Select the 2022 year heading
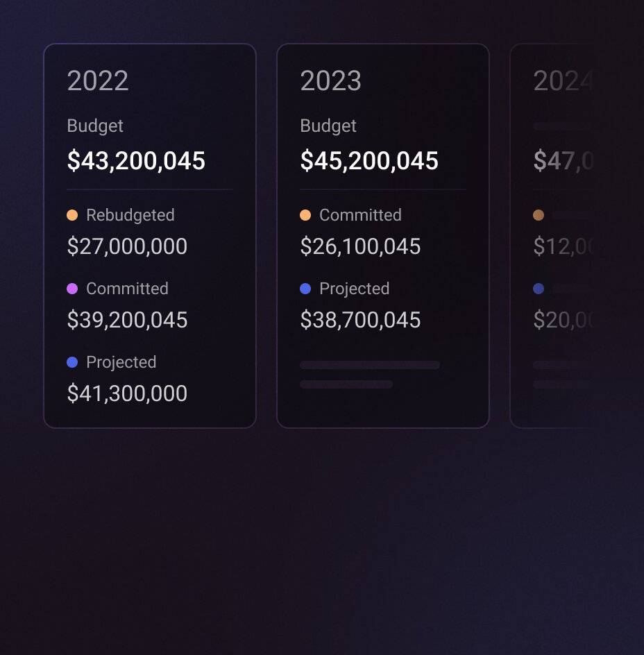Screen dimensions: 644x655 coord(98,81)
